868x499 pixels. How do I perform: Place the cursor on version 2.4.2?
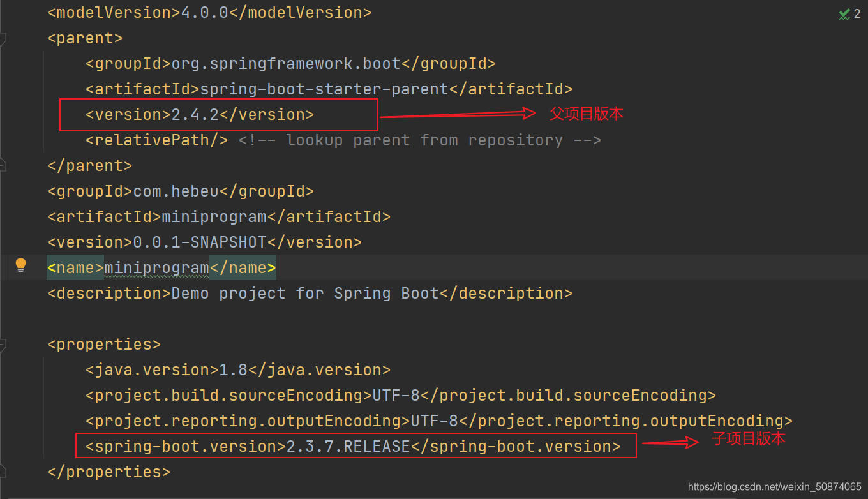(195, 114)
